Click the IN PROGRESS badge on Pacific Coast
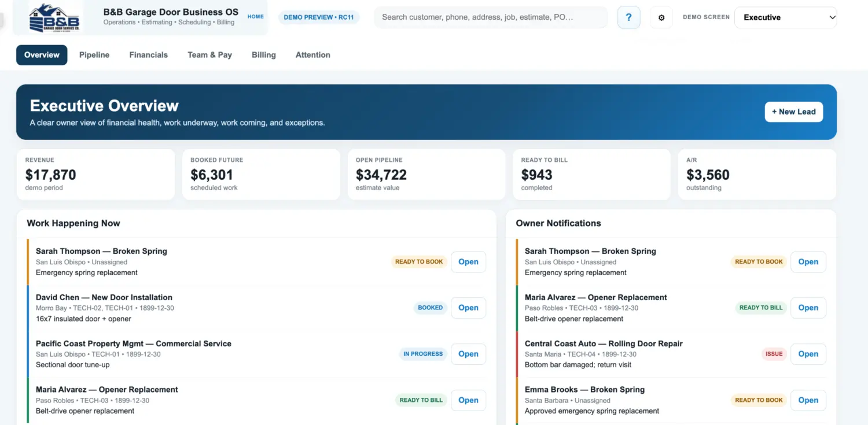 (423, 354)
